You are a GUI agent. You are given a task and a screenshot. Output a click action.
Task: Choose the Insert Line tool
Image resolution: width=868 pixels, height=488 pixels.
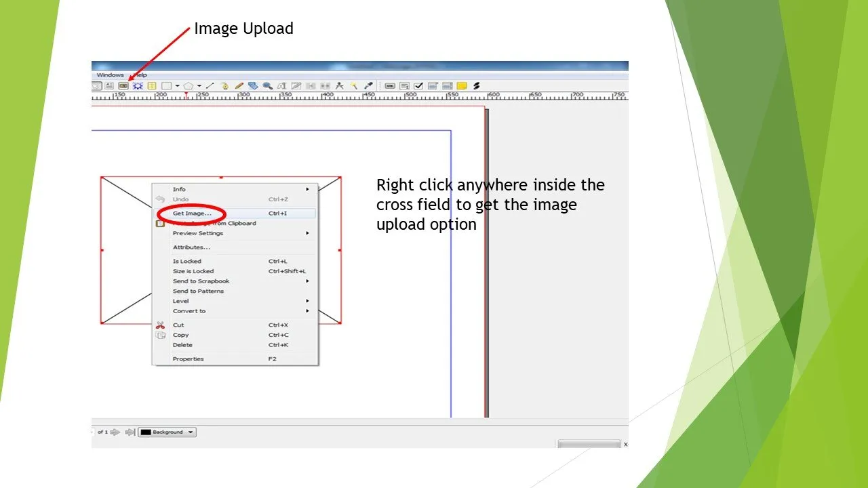coord(210,86)
